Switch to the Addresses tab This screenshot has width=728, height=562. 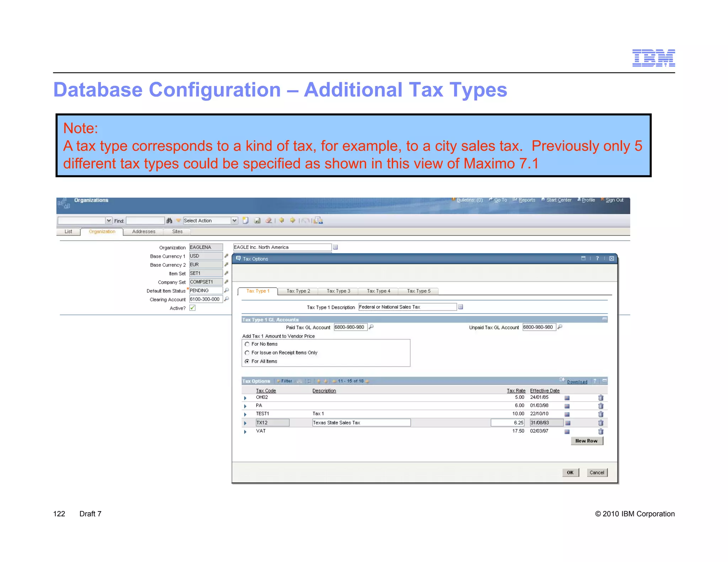point(144,232)
